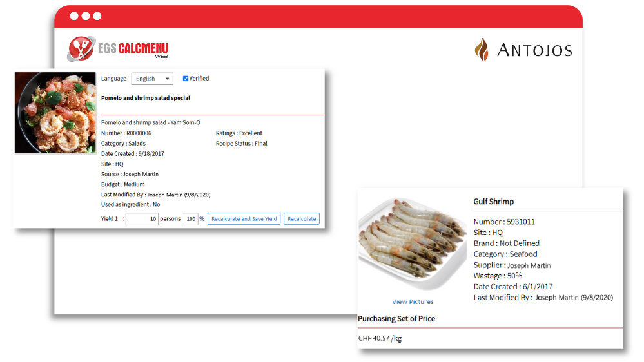This screenshot has height=362, width=644.
Task: Click the Pomelo and shrimp salad special title
Action: coord(146,98)
